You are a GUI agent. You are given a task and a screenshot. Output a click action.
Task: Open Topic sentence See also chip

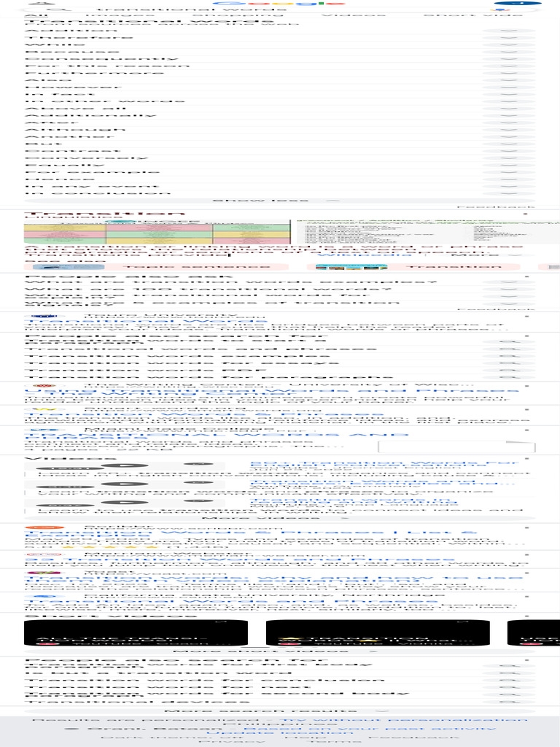point(157,267)
